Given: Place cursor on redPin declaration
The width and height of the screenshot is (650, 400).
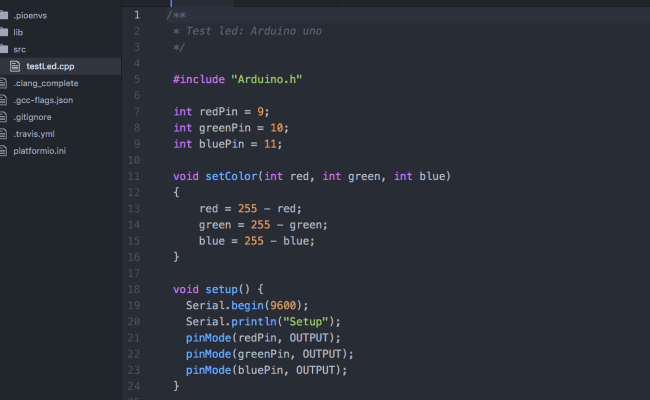Looking at the screenshot, I should pyautogui.click(x=221, y=112).
